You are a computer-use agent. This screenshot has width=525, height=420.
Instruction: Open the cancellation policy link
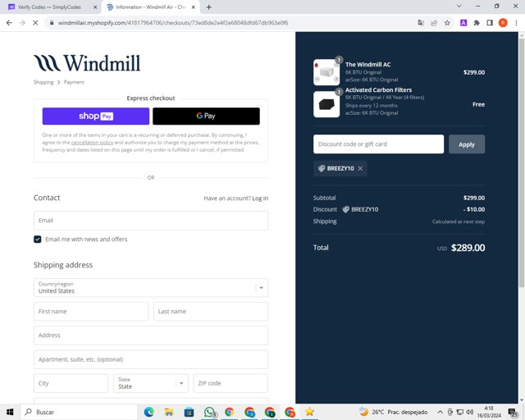(x=92, y=143)
